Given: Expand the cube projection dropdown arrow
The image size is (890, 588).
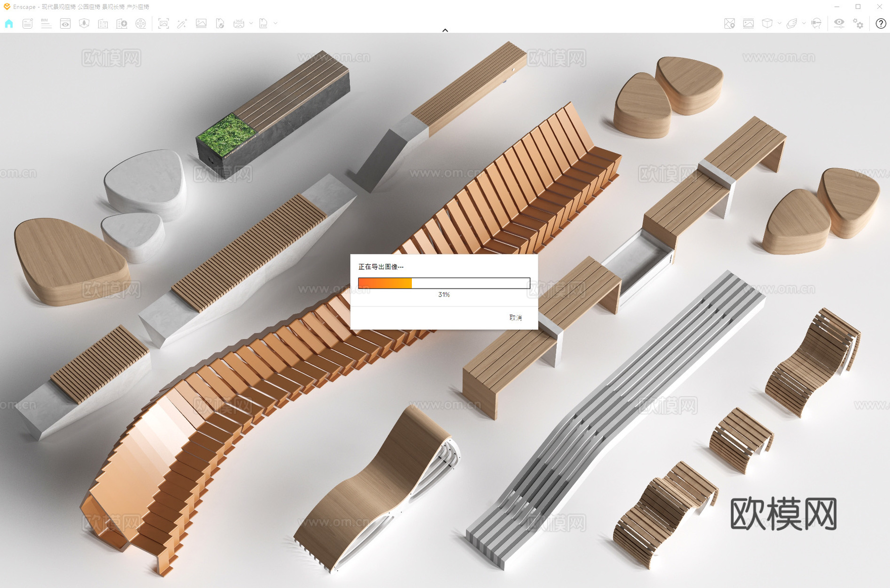Looking at the screenshot, I should [779, 23].
